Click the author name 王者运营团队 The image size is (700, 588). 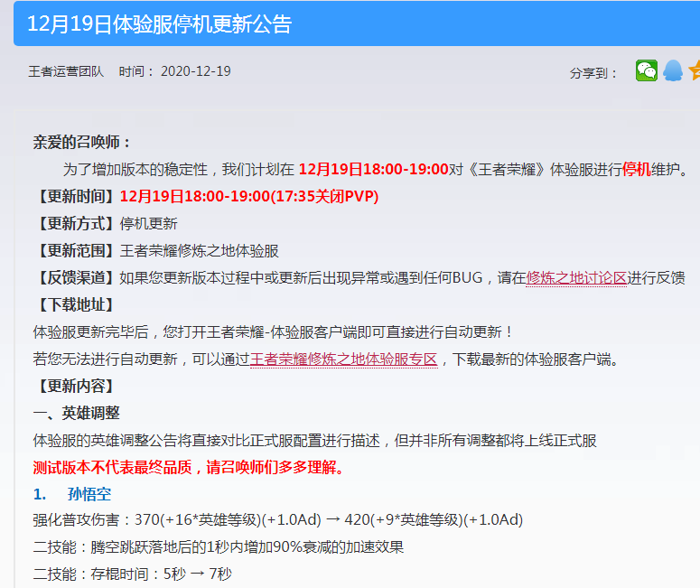pyautogui.click(x=66, y=71)
